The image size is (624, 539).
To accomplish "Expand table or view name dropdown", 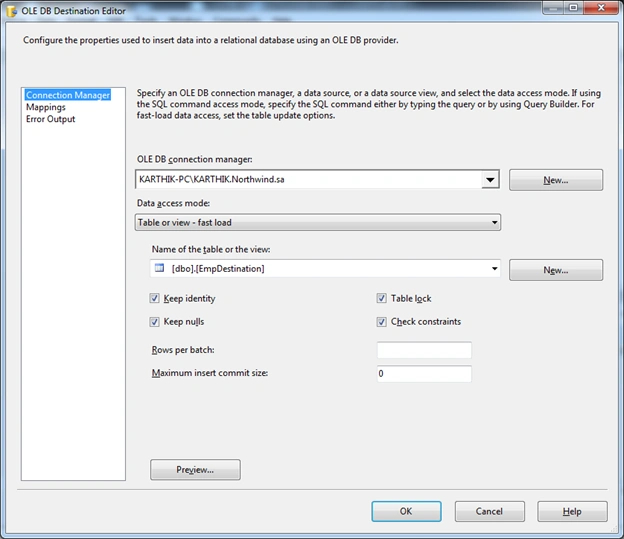I will click(x=494, y=269).
